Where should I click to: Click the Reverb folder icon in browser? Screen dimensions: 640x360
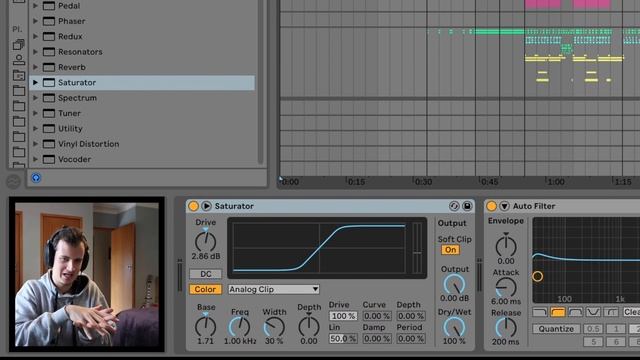coord(49,67)
